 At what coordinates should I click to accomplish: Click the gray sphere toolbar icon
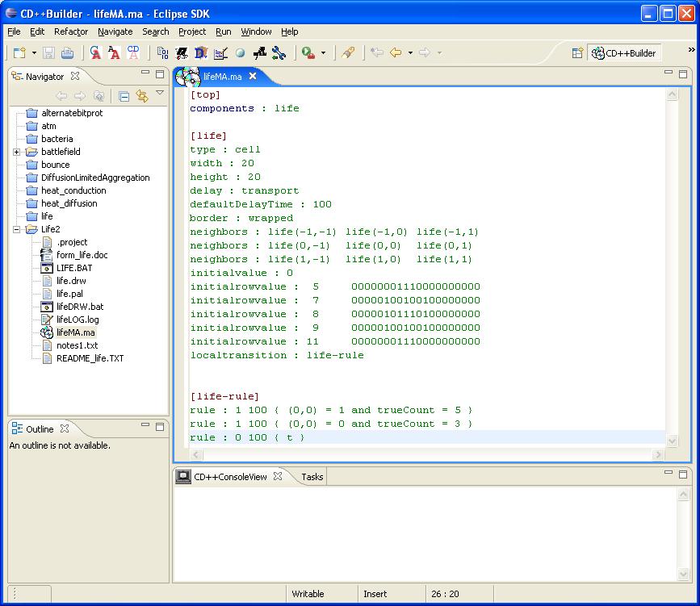click(x=240, y=53)
